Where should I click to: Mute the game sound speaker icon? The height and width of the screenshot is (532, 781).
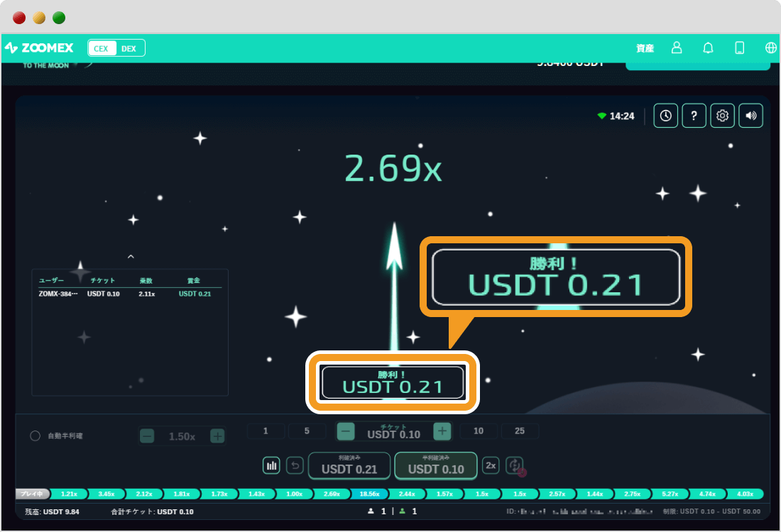pos(750,116)
